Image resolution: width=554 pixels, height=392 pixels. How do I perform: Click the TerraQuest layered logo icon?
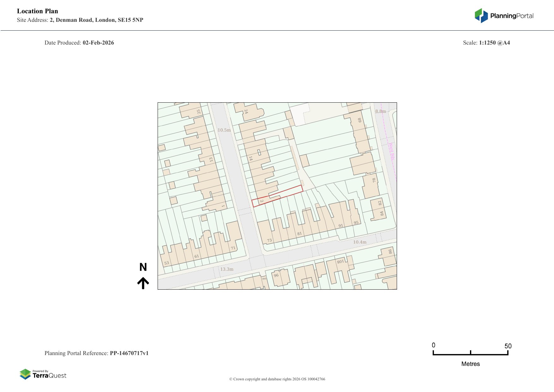tap(25, 374)
